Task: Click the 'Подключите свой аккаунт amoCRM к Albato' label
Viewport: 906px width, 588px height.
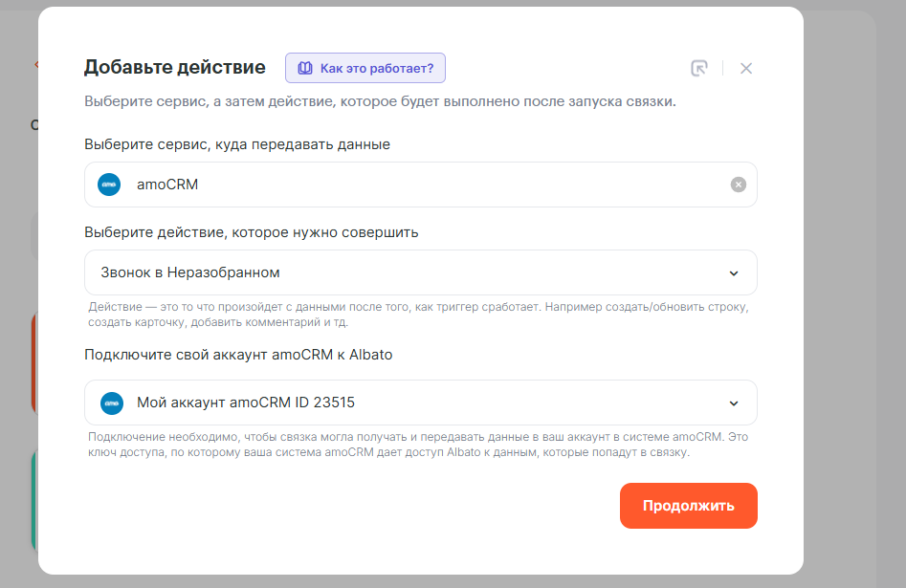Action: pyautogui.click(x=238, y=355)
